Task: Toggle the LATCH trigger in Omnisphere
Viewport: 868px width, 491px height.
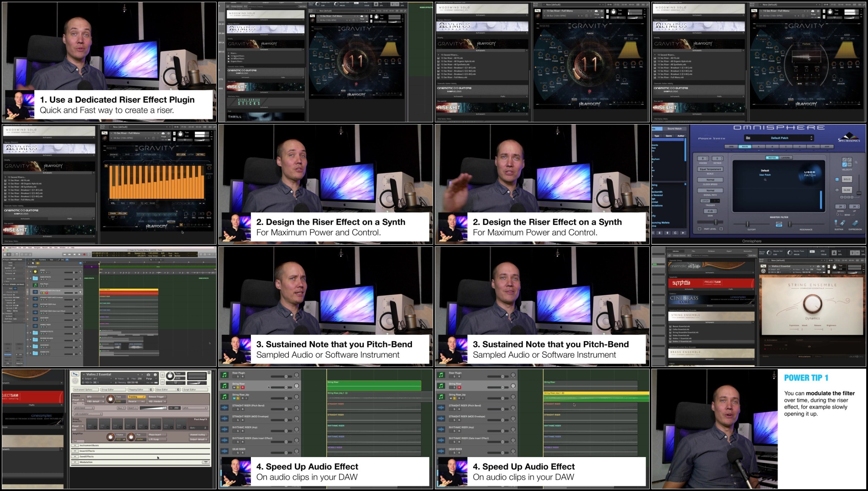Action: click(x=705, y=201)
